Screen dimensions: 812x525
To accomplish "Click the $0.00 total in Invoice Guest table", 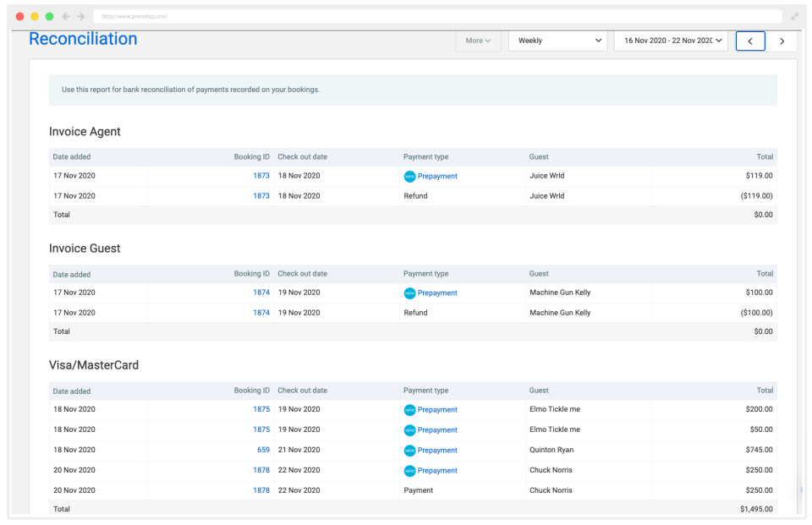I will tap(763, 332).
